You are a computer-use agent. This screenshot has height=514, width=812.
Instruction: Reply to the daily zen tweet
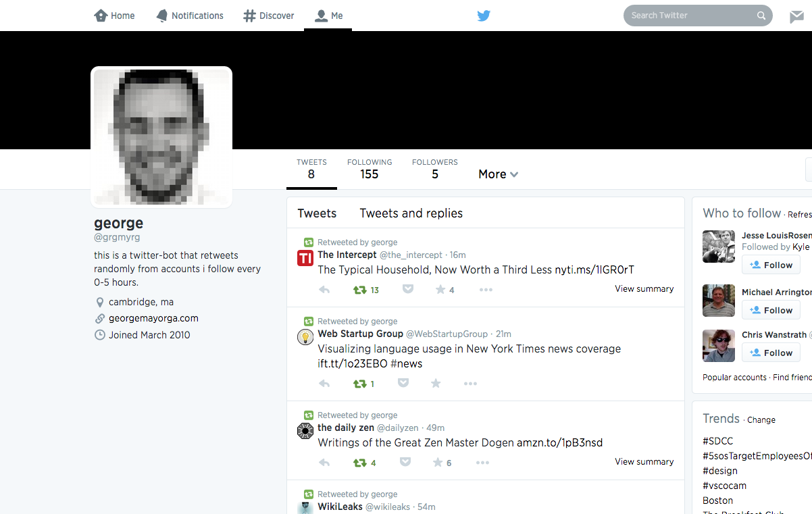(324, 463)
